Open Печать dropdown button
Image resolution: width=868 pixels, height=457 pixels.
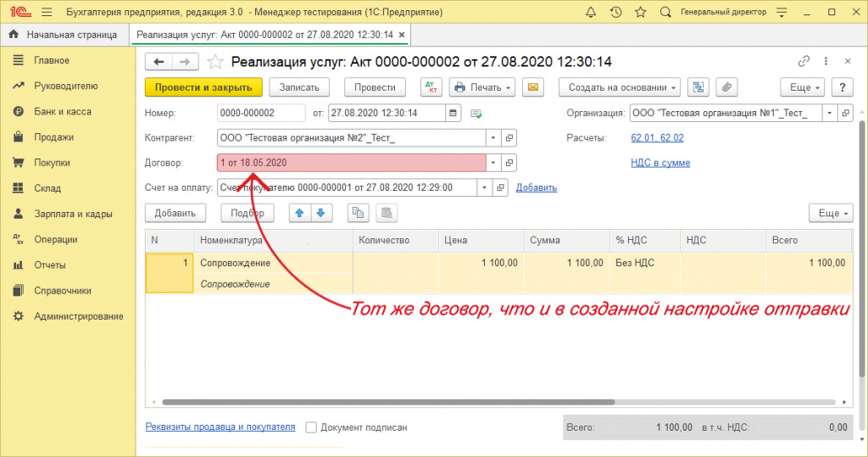pos(482,87)
